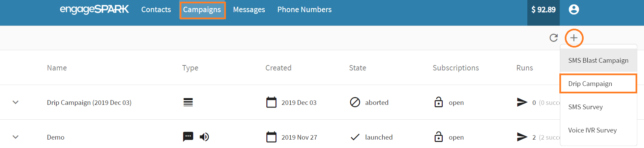Click the aborted state icon
Screen dimensions: 644x148
[x=355, y=102]
